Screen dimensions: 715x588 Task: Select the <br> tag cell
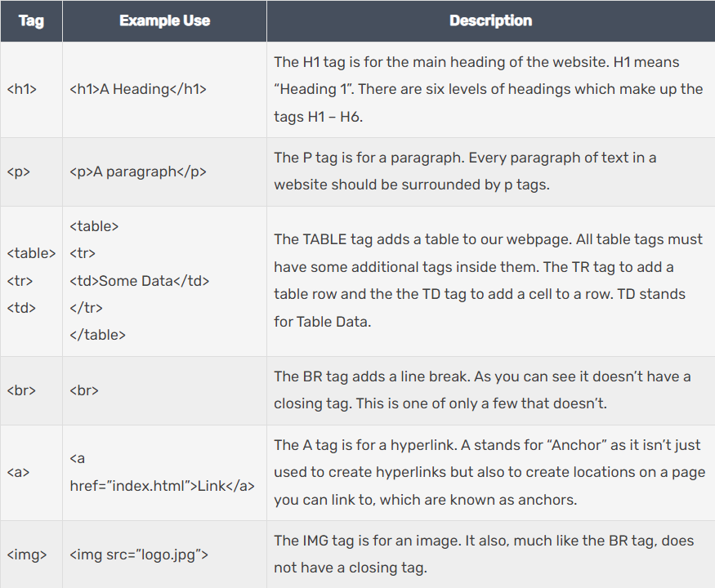point(21,390)
